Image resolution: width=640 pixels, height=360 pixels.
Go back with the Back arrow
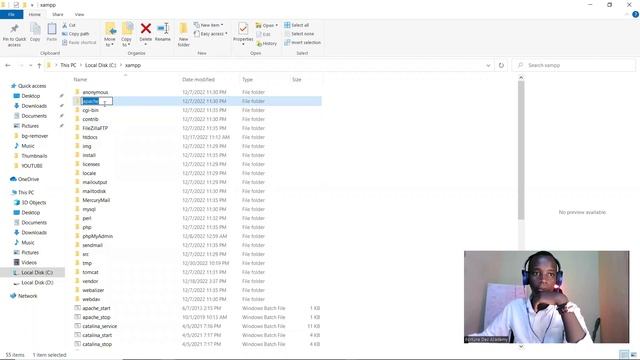[8, 65]
